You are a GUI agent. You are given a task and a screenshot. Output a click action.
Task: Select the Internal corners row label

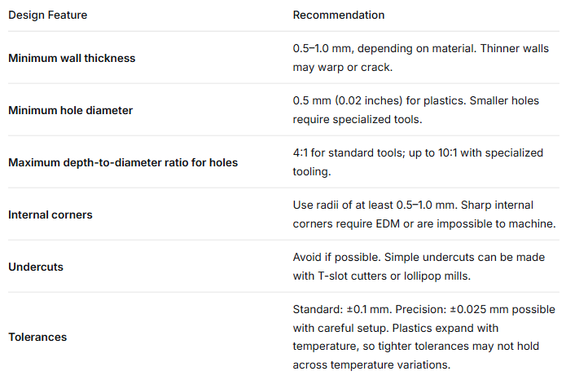coord(50,214)
